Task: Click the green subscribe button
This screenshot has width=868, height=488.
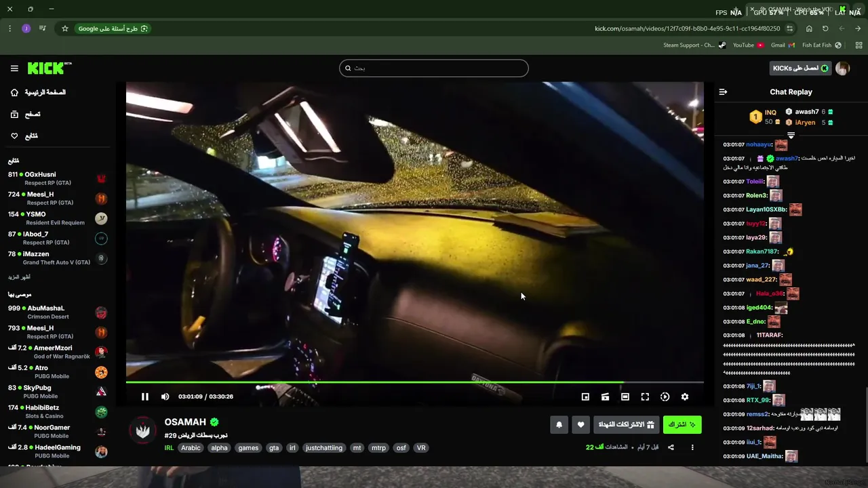Action: [x=682, y=425]
